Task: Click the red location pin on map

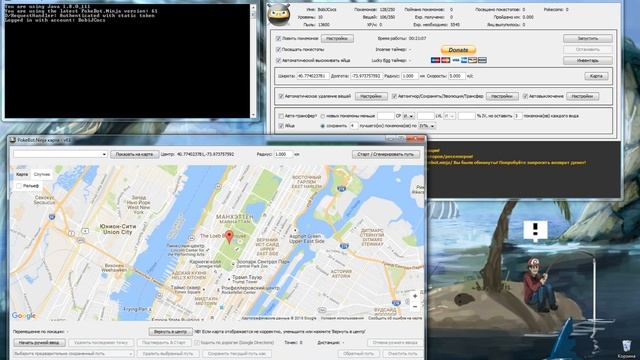Action: coord(229,237)
